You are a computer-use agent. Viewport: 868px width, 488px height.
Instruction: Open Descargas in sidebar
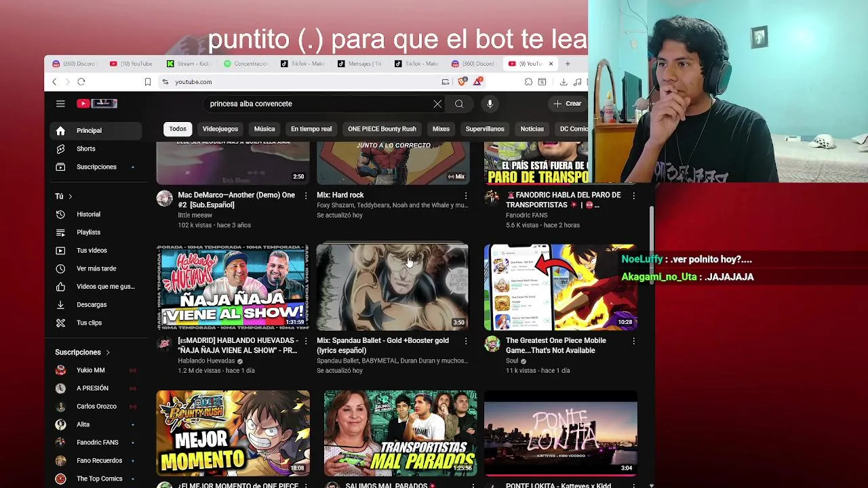96,305
